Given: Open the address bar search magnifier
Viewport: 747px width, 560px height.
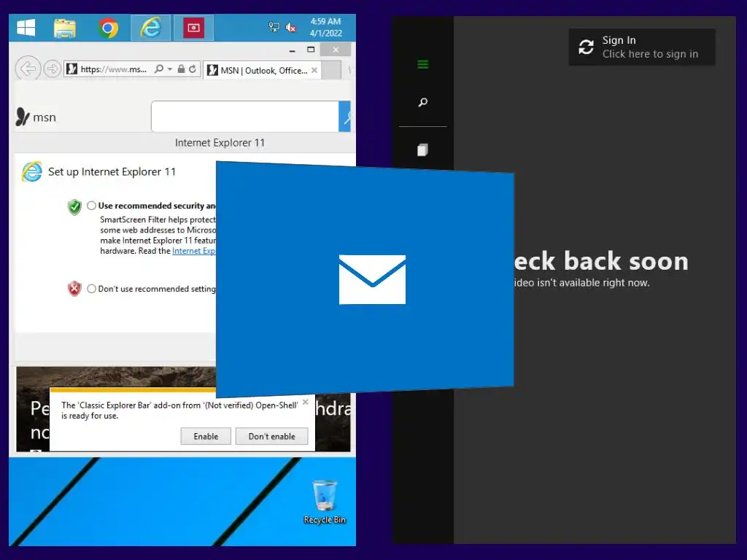Looking at the screenshot, I should (x=159, y=69).
